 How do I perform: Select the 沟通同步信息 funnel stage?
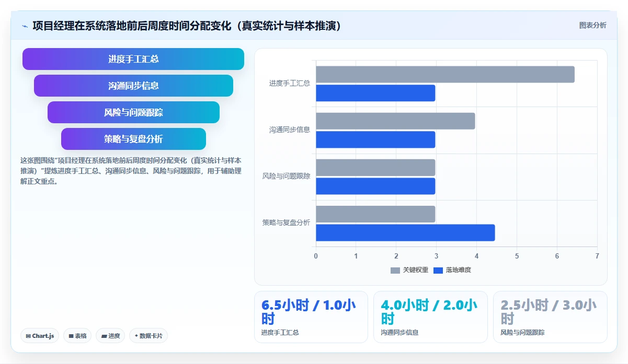133,86
